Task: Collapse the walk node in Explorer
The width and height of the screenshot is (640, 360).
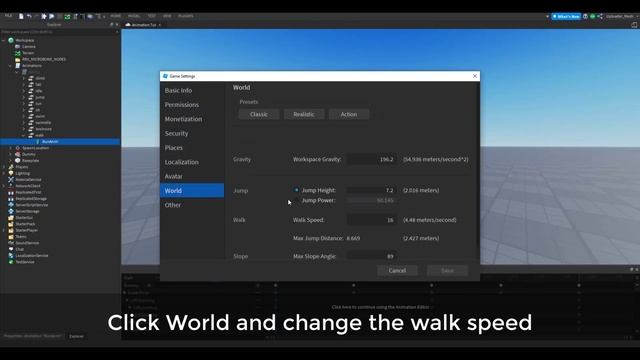Action: (x=24, y=135)
